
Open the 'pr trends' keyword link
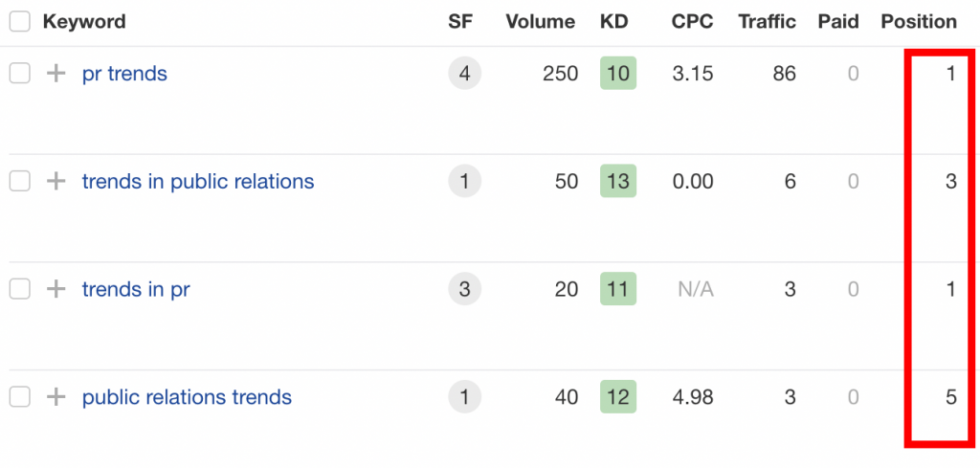(x=124, y=75)
